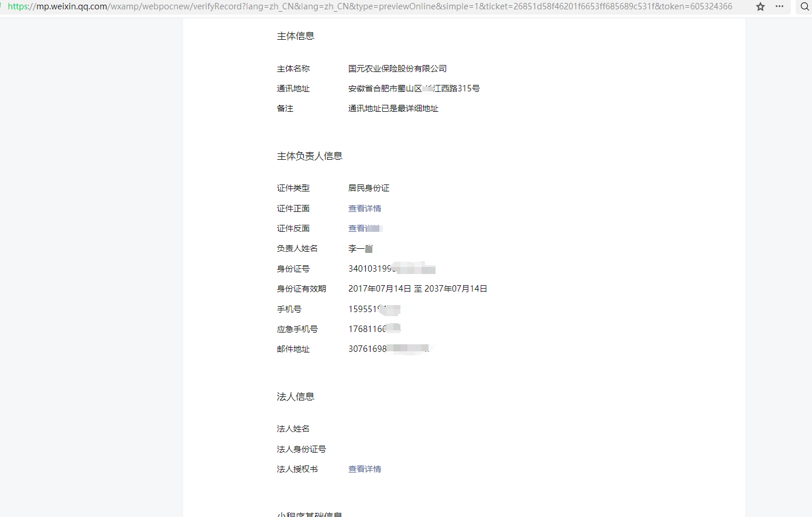
Task: Click the 法人信息 heading
Action: click(296, 397)
